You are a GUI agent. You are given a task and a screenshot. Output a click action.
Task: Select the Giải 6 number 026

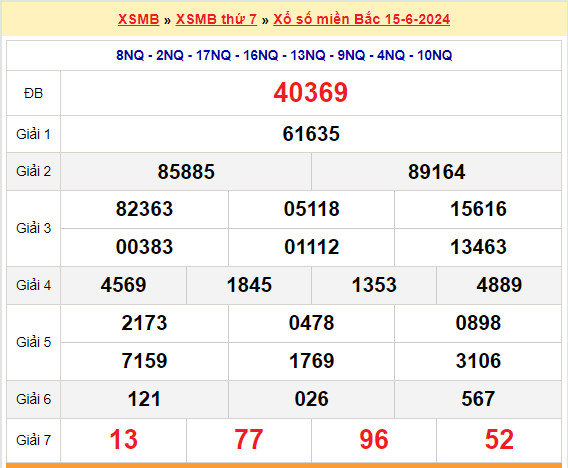(312, 399)
